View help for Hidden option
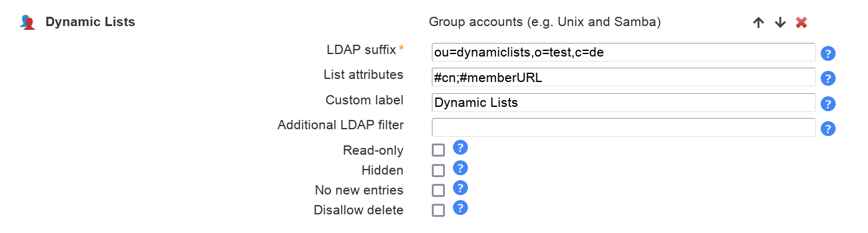 [x=460, y=168]
